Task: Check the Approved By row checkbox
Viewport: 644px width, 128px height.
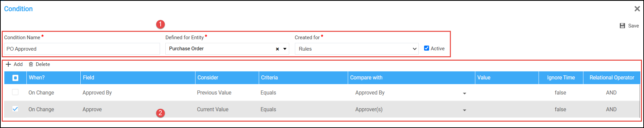Action: coord(15,92)
